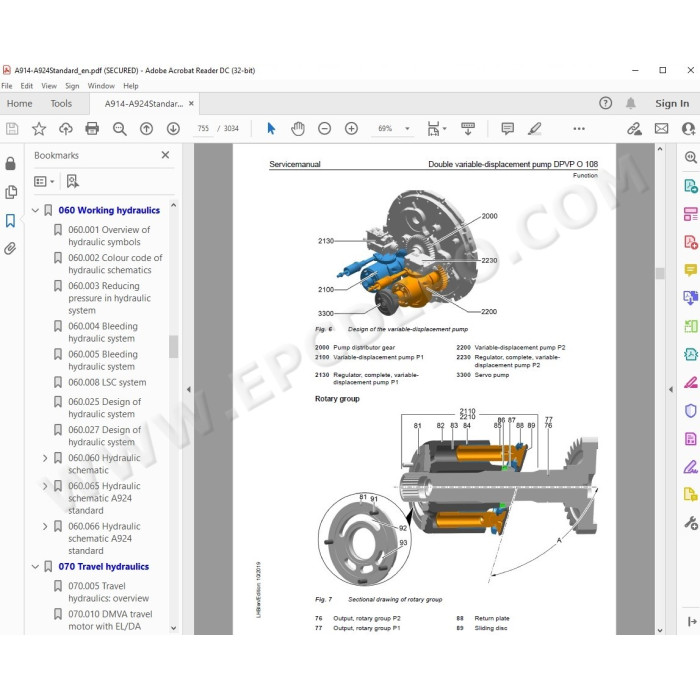Click bookmarks scroll down arrow
700x700 pixels.
click(173, 628)
